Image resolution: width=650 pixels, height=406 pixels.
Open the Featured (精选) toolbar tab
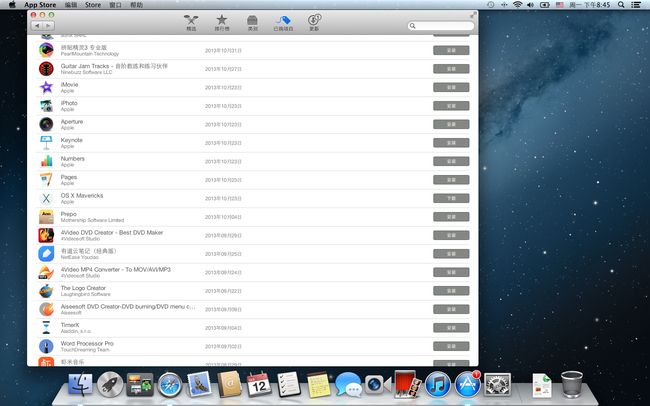point(191,23)
